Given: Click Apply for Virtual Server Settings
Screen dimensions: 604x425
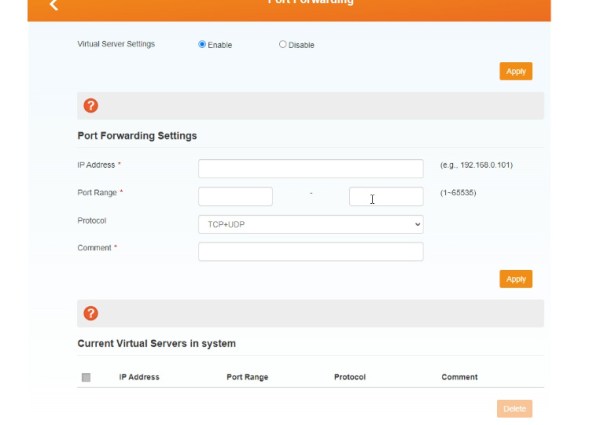Looking at the screenshot, I should click(515, 71).
